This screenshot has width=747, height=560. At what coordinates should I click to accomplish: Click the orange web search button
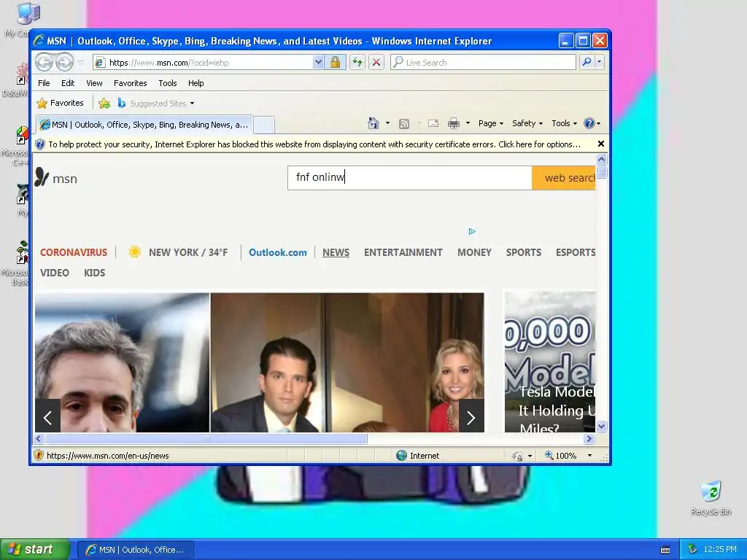[x=564, y=178]
